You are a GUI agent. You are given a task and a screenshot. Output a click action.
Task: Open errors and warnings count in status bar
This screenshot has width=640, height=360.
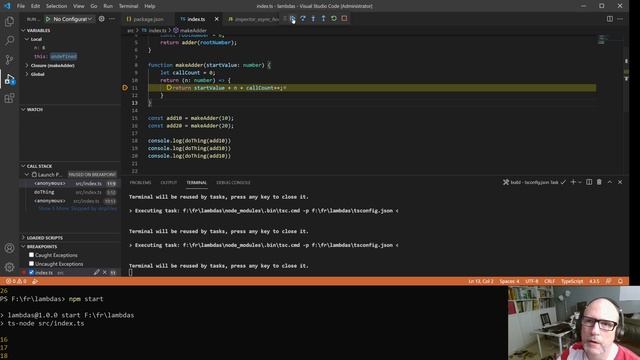pos(16,281)
